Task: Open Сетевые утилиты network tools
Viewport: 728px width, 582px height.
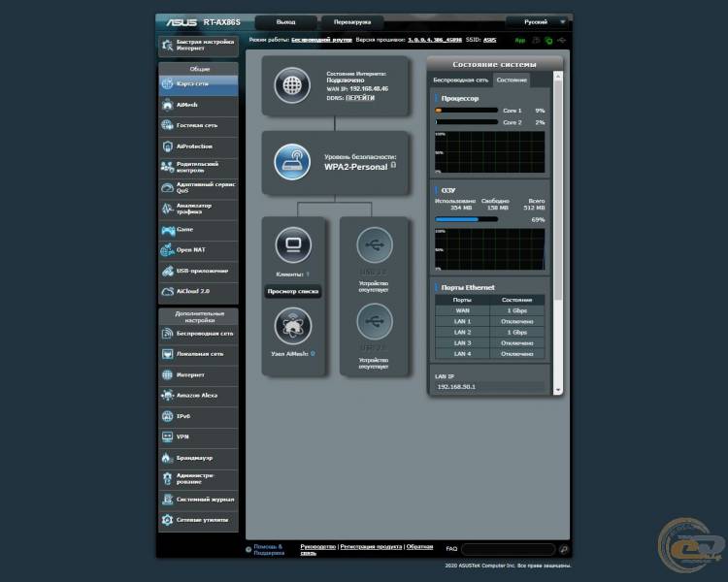Action: 198,520
